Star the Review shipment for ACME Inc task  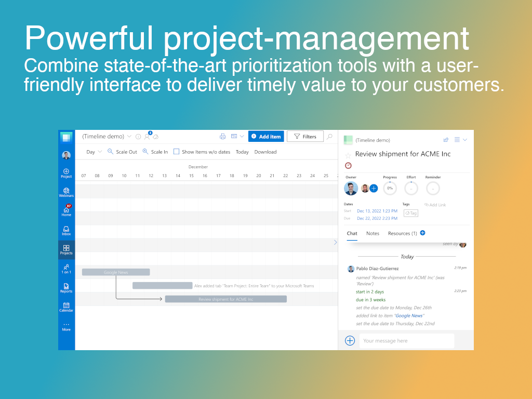(348, 155)
